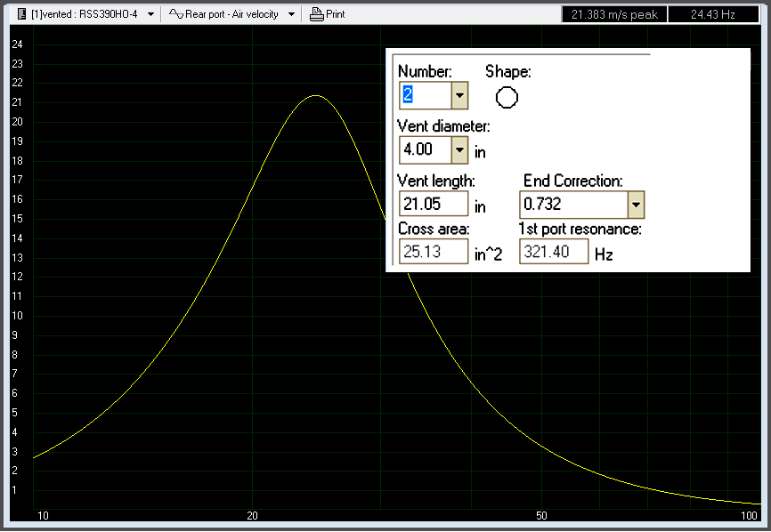Expand the Vent diameter dropdown arrow
The height and width of the screenshot is (532, 771).
pos(459,149)
